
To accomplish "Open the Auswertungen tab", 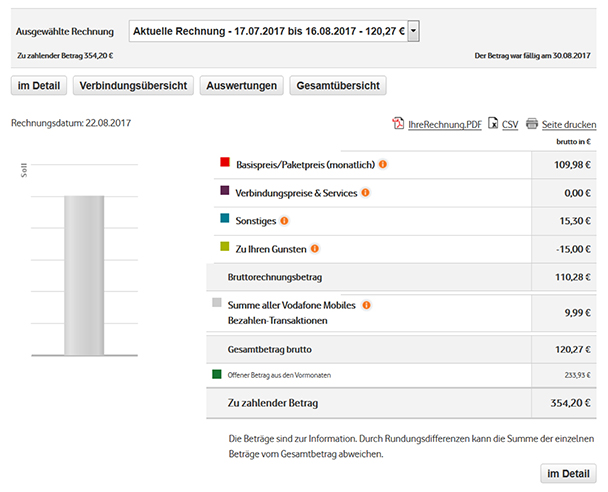I will (241, 86).
